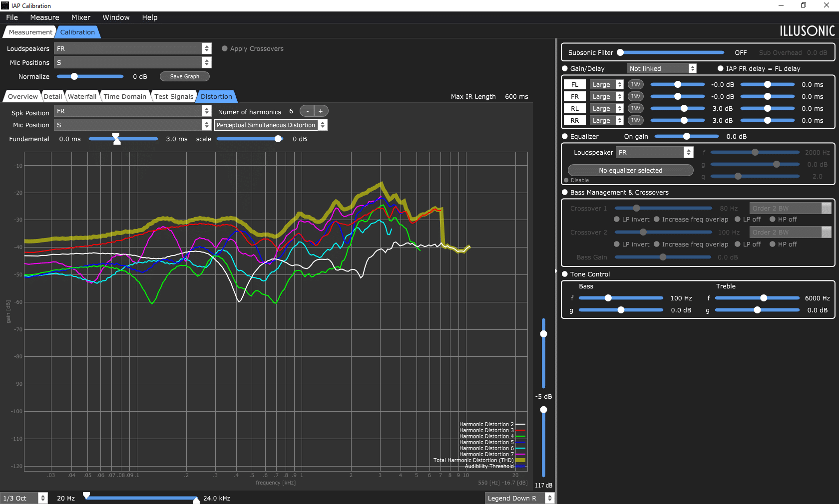839x504 pixels.
Task: Increase number of harmonics with plus button
Action: coord(321,111)
